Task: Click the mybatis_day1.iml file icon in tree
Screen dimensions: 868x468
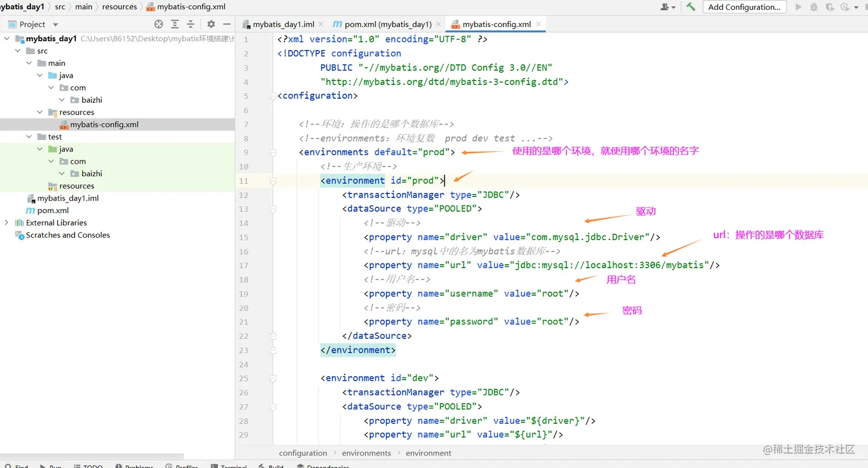Action: click(31, 198)
